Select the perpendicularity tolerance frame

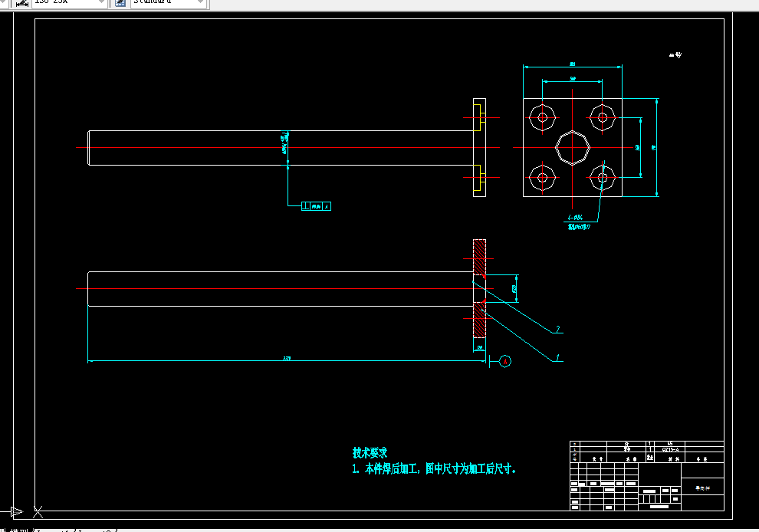coord(316,206)
